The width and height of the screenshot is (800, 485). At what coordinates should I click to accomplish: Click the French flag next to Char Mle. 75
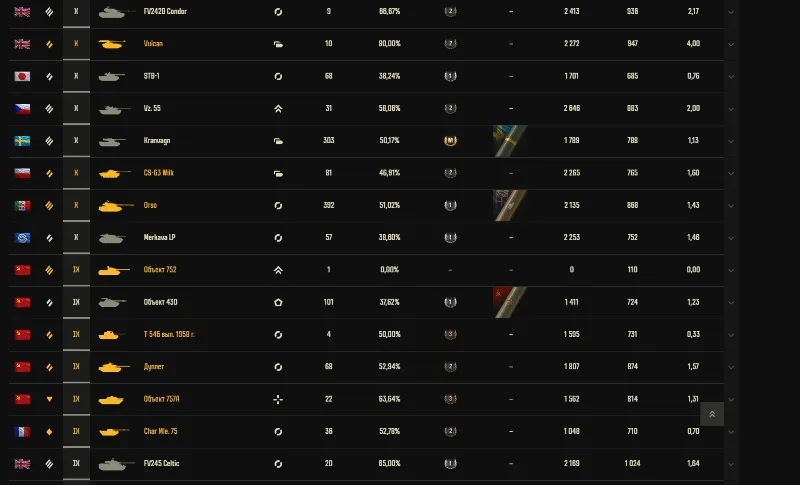(22, 432)
